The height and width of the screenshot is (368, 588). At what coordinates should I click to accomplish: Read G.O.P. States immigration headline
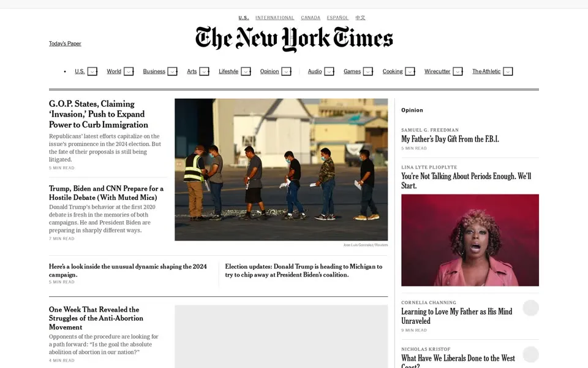(x=98, y=114)
